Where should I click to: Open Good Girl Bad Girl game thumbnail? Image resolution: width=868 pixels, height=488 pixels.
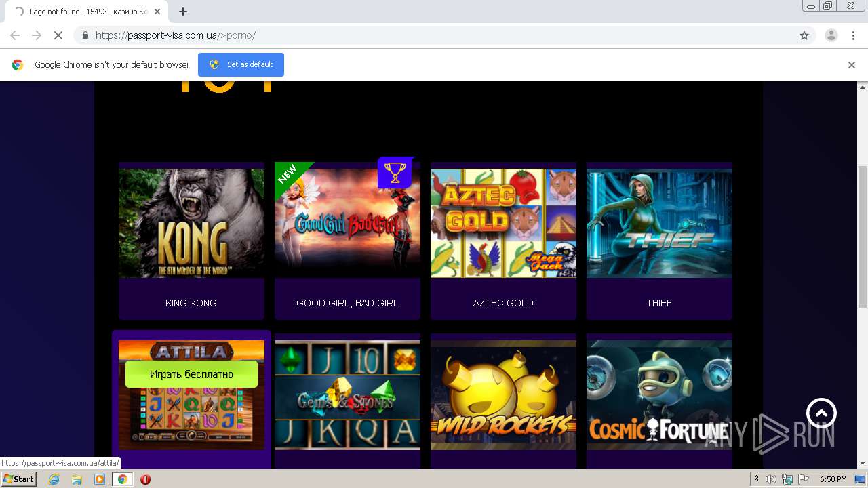tap(347, 223)
